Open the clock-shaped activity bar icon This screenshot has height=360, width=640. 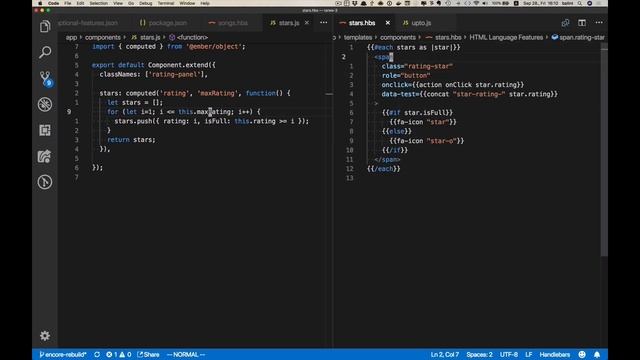[x=45, y=182]
